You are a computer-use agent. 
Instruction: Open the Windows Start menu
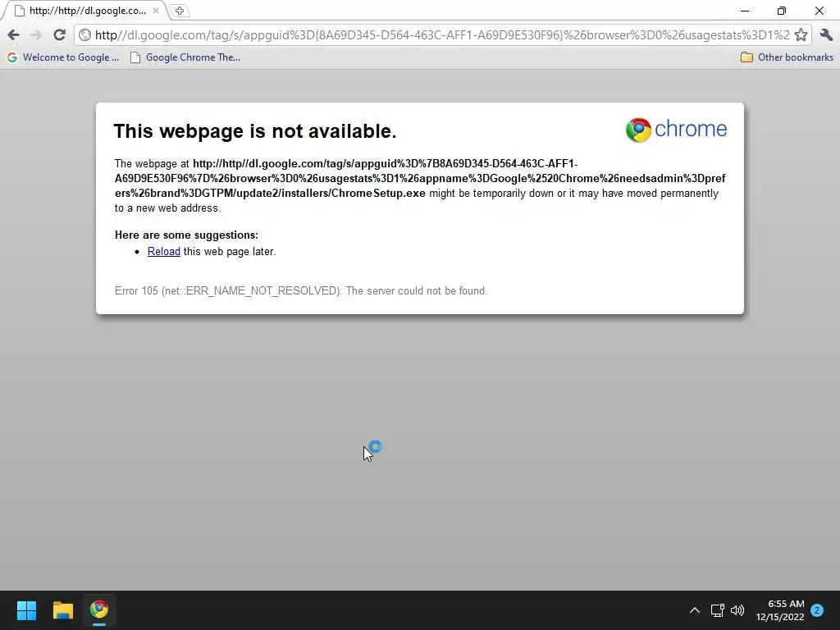(26, 610)
